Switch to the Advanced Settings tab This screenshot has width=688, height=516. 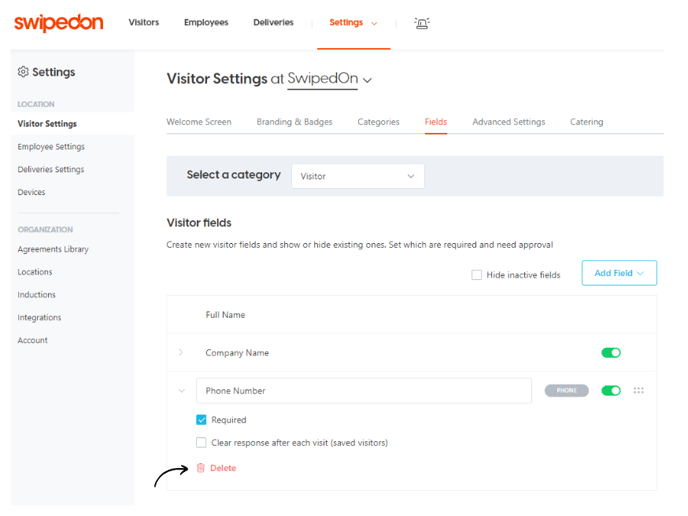point(509,122)
